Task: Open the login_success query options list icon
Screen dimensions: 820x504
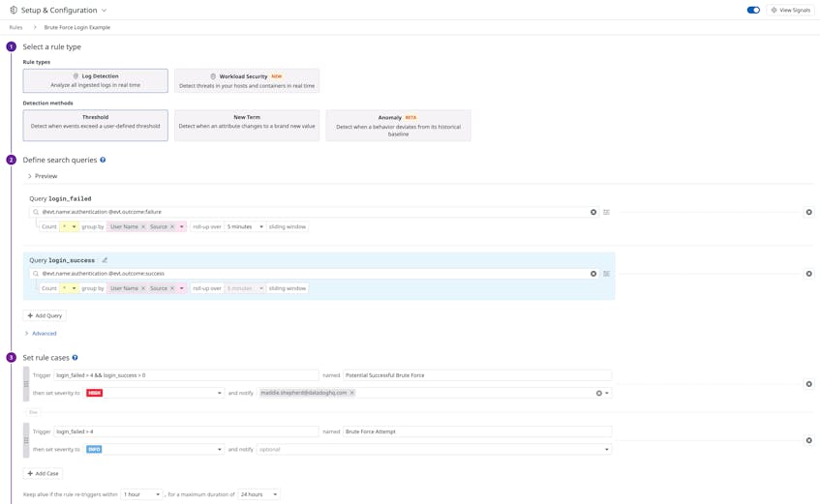Action: 607,274
